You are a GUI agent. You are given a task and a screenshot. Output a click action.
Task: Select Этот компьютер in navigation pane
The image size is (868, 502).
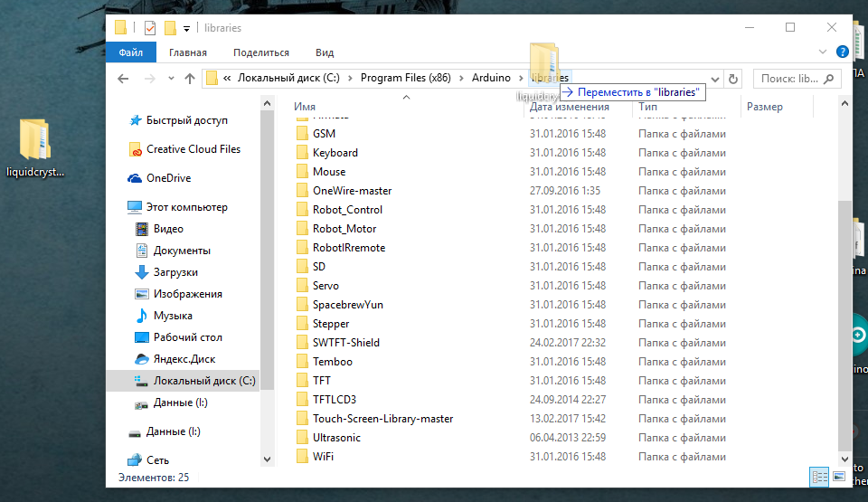pos(186,206)
